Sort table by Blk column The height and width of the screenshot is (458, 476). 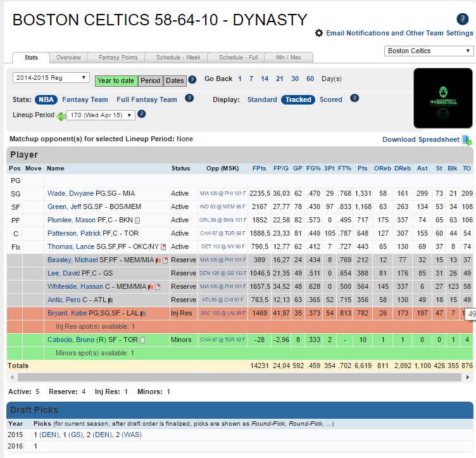453,169
